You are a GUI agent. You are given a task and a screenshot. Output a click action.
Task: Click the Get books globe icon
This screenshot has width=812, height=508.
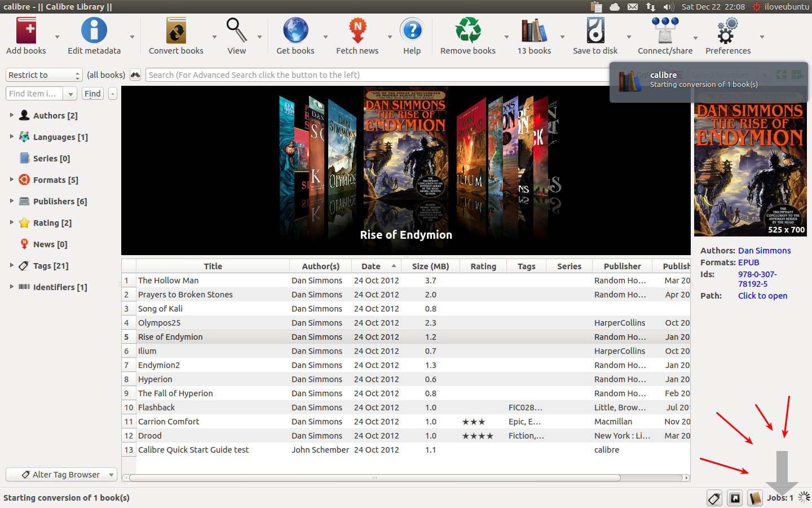(295, 30)
